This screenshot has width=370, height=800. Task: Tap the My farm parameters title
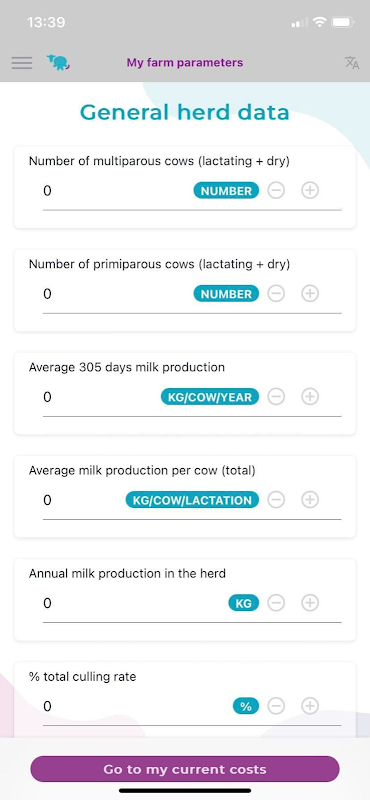(185, 63)
